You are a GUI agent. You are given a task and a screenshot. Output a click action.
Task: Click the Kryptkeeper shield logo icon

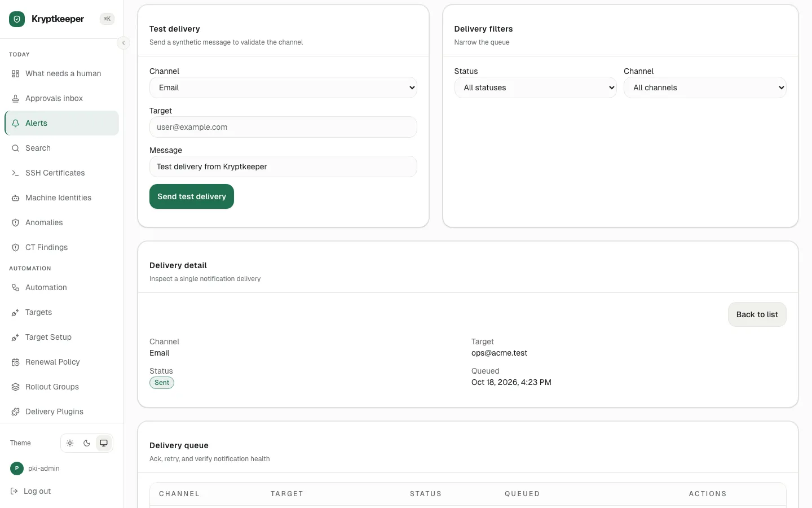coord(17,19)
